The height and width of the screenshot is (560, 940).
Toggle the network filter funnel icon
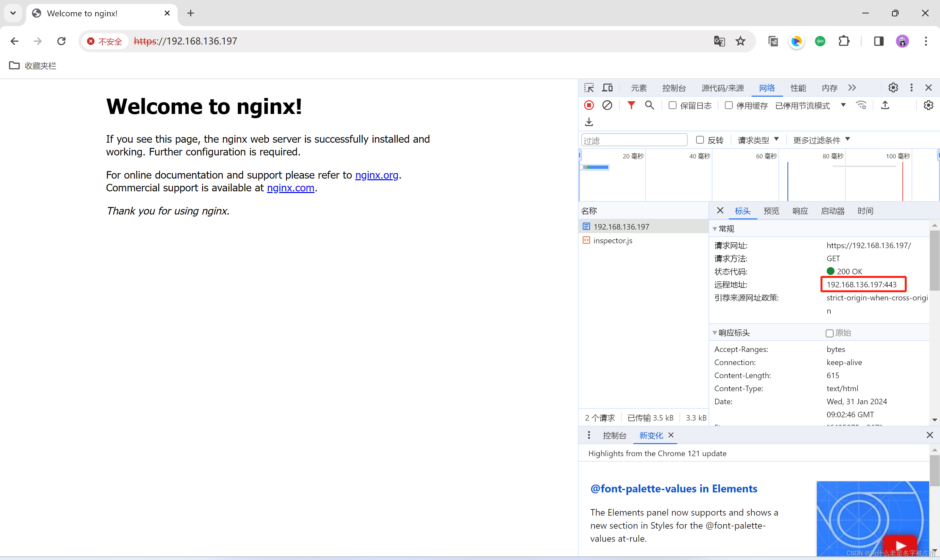[631, 105]
